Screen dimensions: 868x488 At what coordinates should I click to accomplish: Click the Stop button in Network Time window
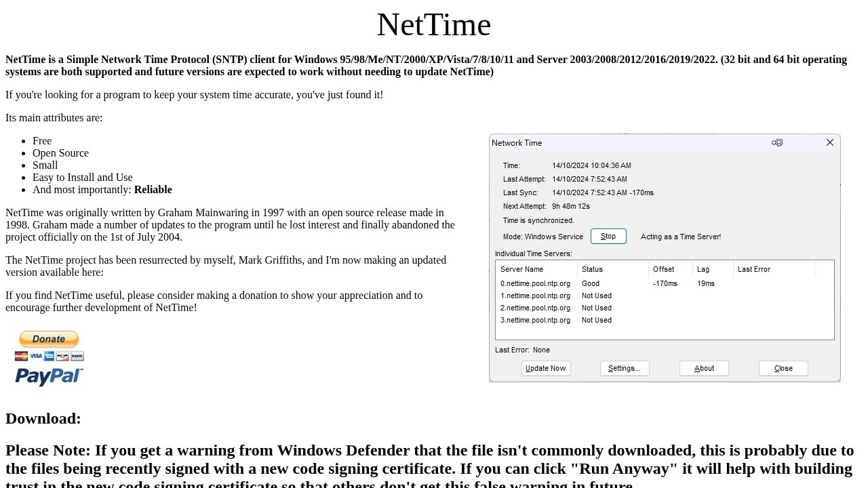[x=608, y=236]
